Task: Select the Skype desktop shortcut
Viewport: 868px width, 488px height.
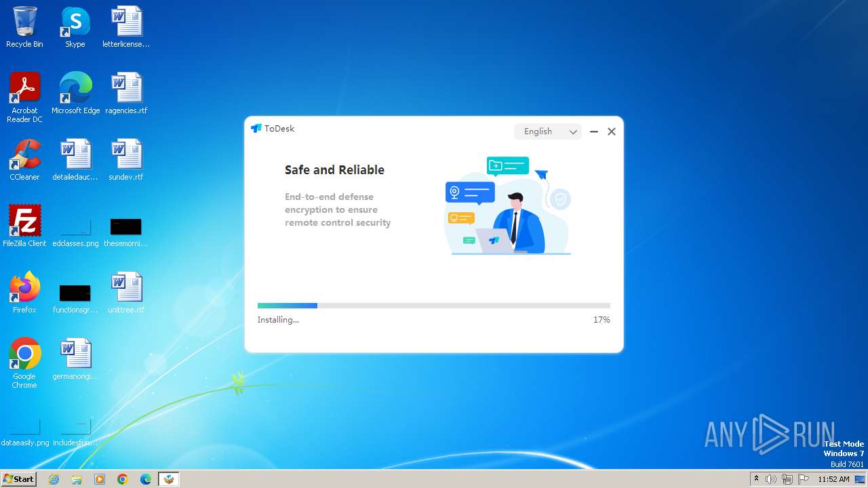Action: tap(75, 27)
